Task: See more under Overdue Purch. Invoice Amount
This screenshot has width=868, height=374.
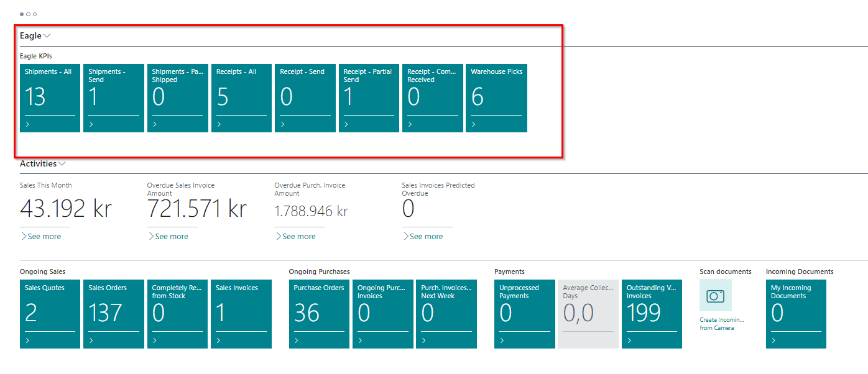Action: click(295, 237)
